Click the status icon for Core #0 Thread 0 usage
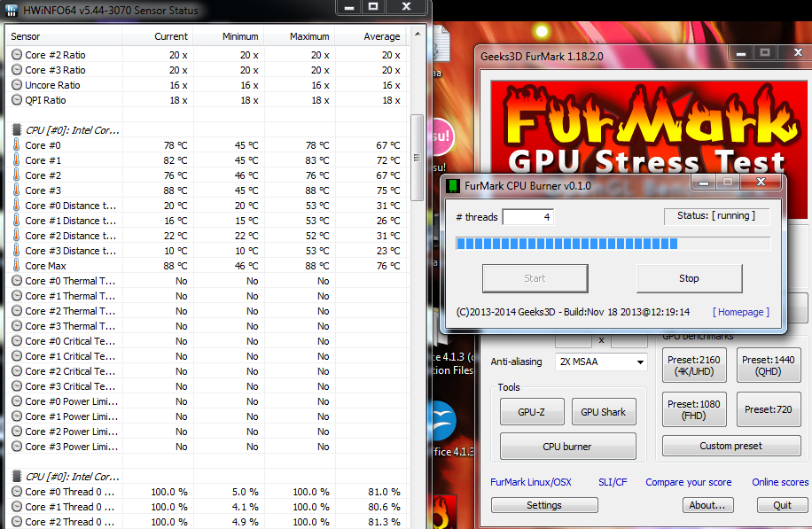 17,491
